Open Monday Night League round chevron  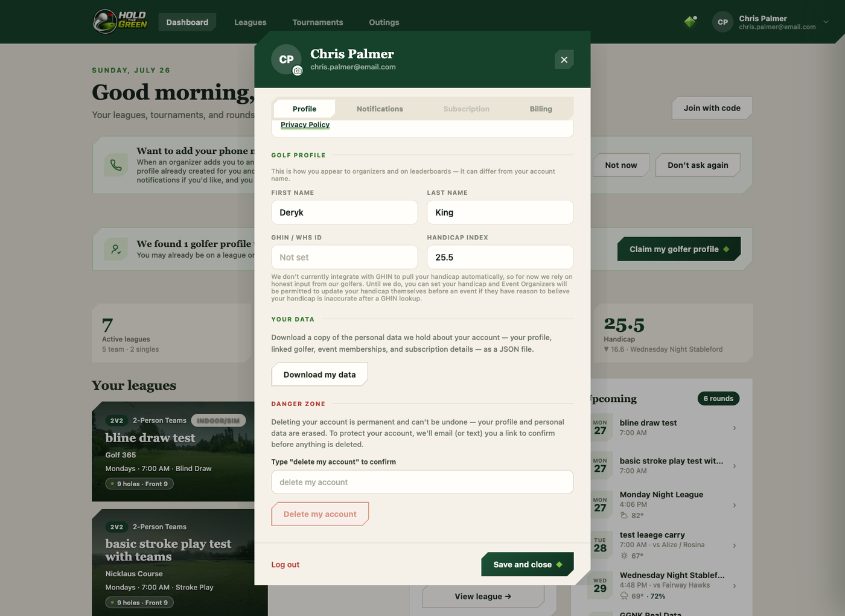click(x=734, y=505)
